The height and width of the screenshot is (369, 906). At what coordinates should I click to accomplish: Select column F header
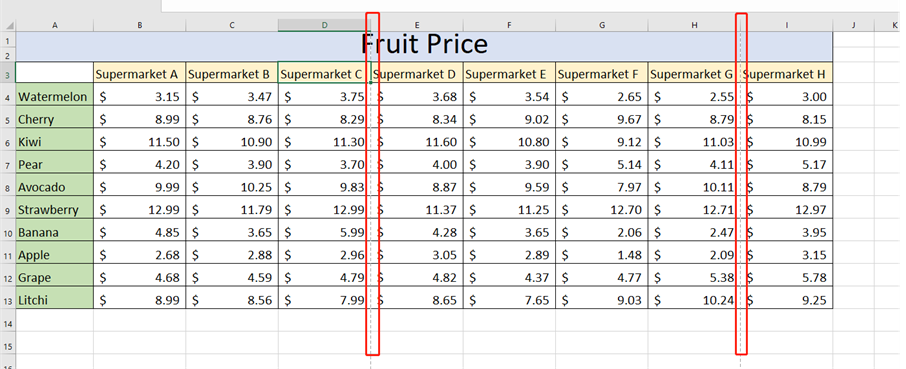point(509,25)
